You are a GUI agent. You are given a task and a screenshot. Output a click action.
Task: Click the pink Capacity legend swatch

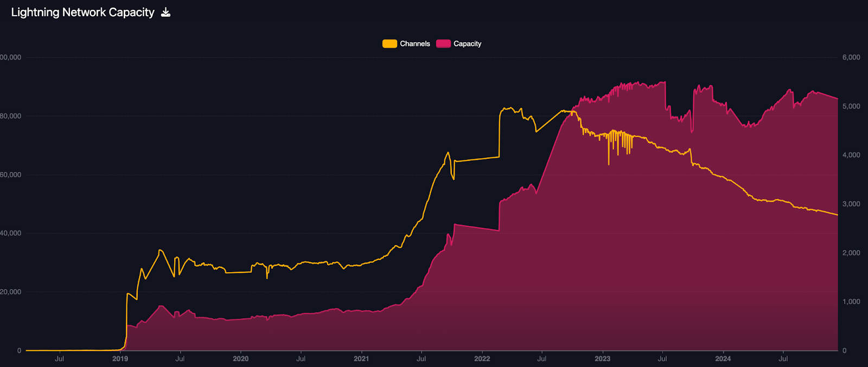click(443, 44)
